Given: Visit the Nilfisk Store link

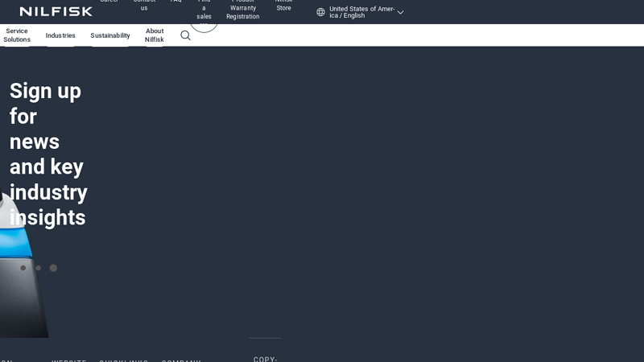Looking at the screenshot, I should click(283, 5).
